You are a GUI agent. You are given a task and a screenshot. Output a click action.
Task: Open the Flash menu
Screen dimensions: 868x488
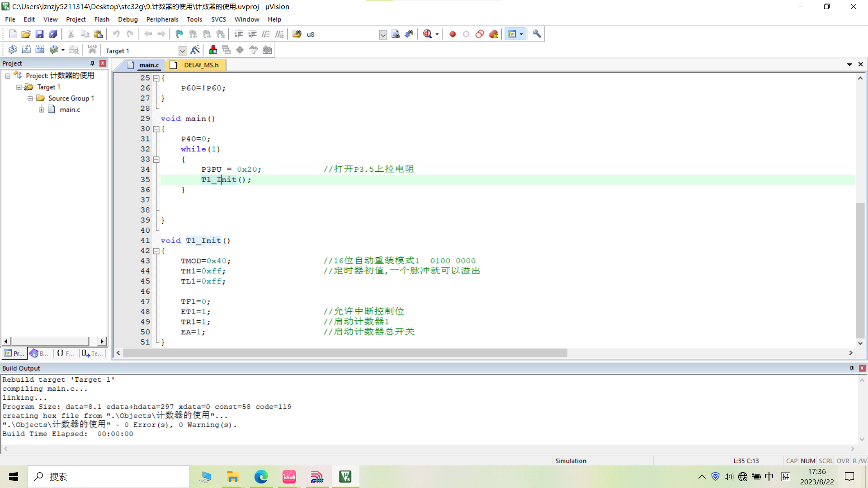[x=102, y=19]
